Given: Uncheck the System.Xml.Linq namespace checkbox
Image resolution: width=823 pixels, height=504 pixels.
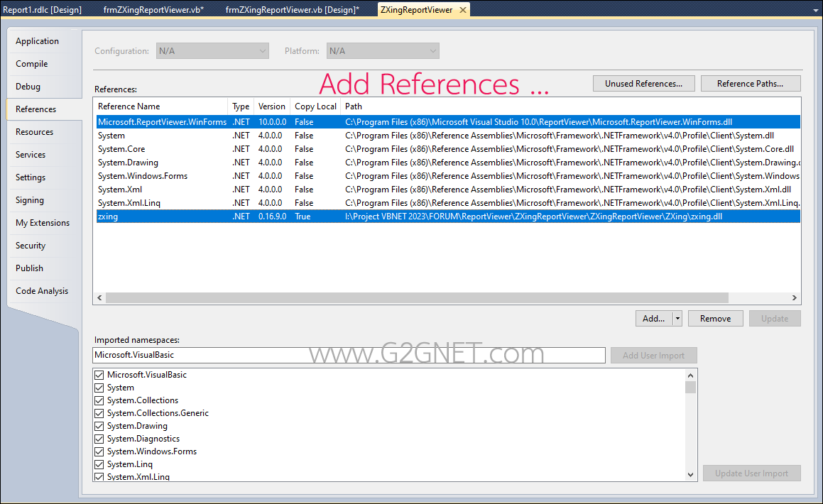Looking at the screenshot, I should tap(99, 477).
